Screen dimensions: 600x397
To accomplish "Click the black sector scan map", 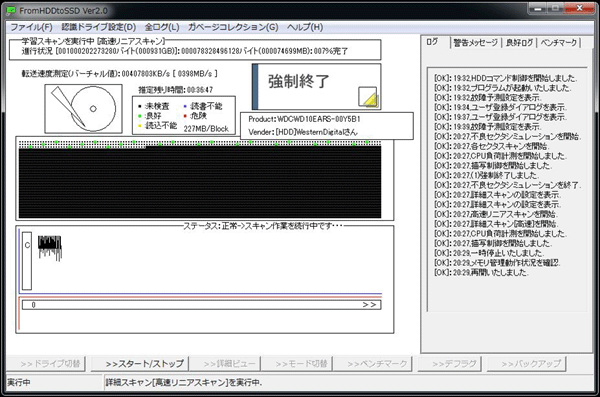I will 200,179.
